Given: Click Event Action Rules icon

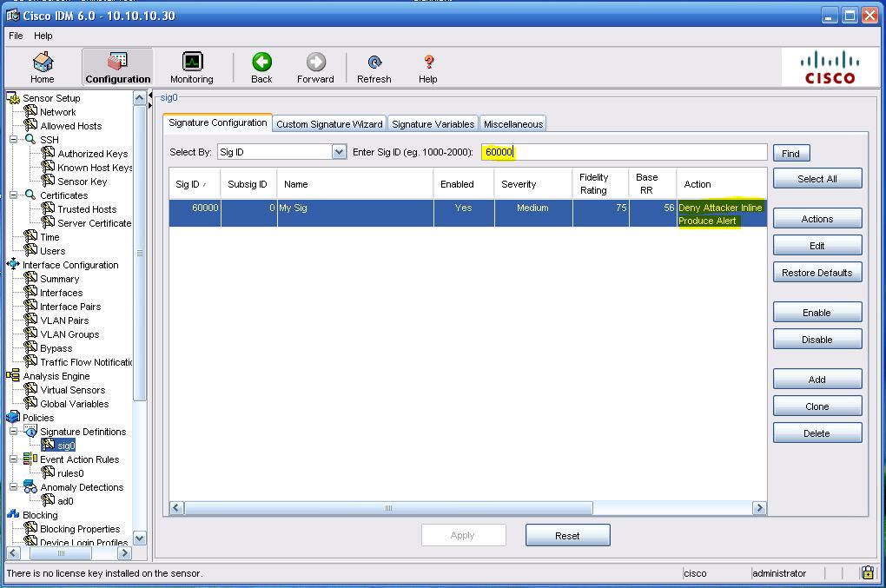Looking at the screenshot, I should coord(30,459).
